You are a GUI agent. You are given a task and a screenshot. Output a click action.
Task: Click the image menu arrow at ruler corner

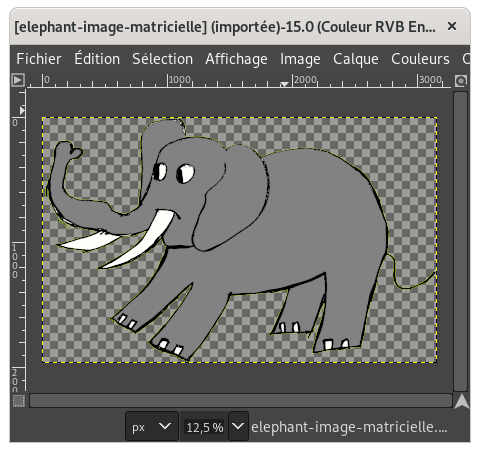pyautogui.click(x=18, y=80)
